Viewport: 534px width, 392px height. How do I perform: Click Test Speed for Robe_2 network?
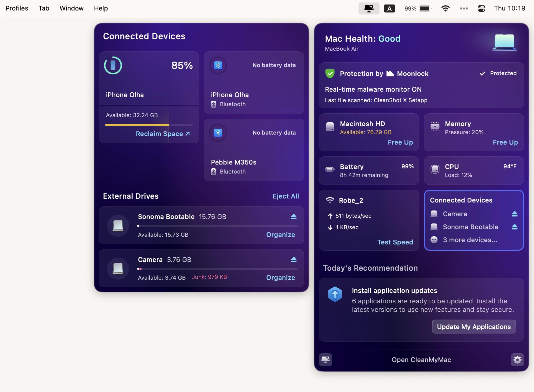(x=395, y=242)
